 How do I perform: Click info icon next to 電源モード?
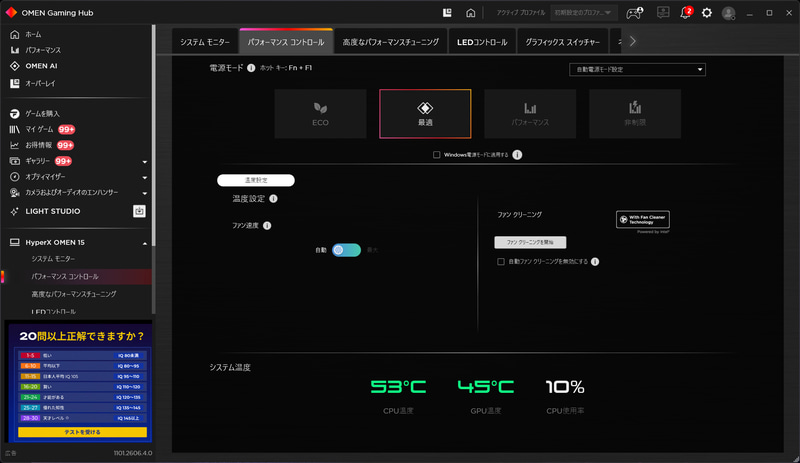tap(251, 68)
